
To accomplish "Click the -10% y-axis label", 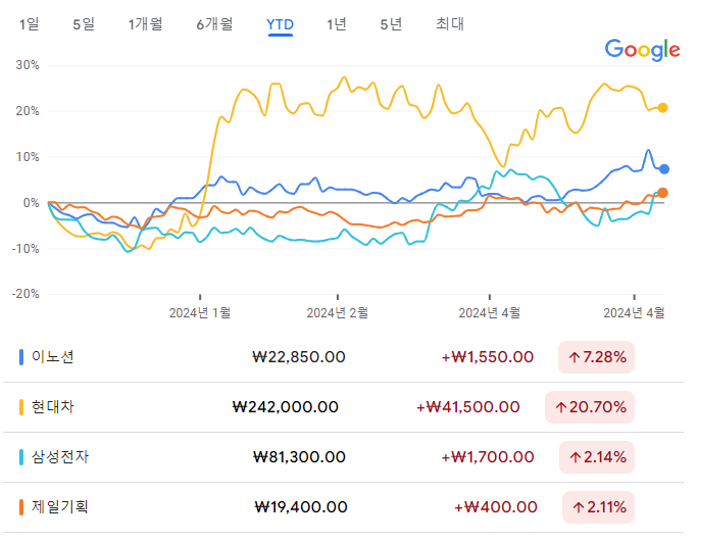I will tap(26, 249).
